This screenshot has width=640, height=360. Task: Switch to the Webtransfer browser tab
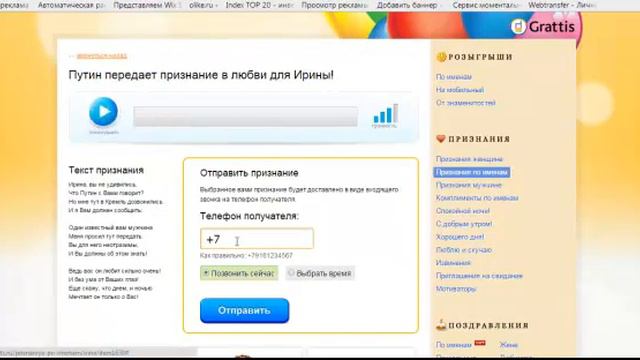point(562,5)
